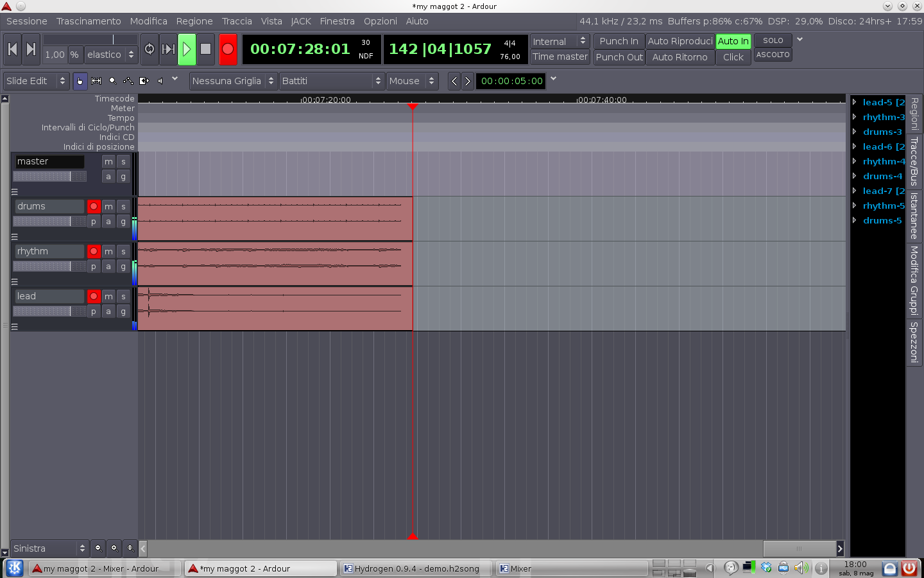
Task: Open the Slide Edit mode dropdown
Action: tap(36, 81)
